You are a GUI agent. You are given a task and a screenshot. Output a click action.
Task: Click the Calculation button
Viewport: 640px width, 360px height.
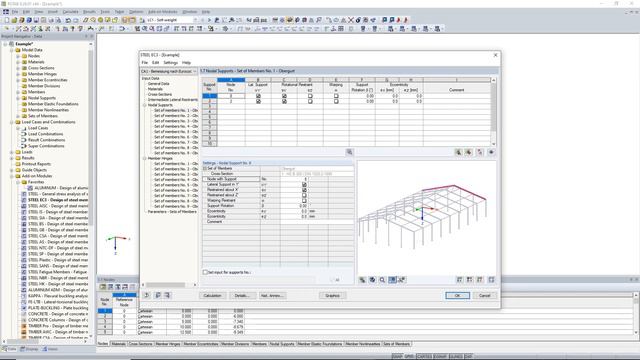pos(212,295)
